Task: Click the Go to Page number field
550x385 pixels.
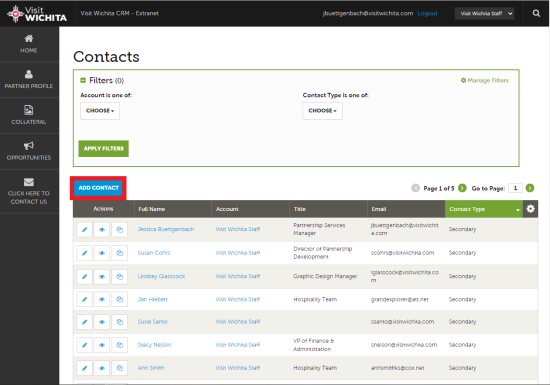Action: click(x=515, y=188)
